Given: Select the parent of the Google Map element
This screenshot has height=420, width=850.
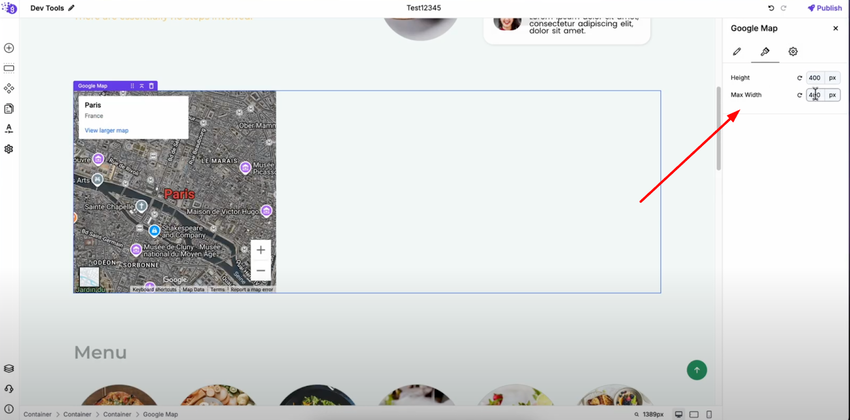Looking at the screenshot, I should 141,86.
